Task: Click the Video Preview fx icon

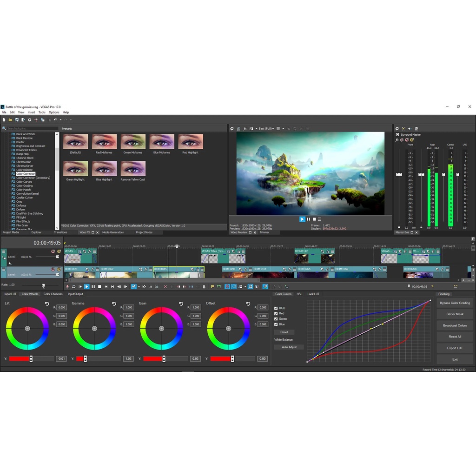Action: (245, 129)
